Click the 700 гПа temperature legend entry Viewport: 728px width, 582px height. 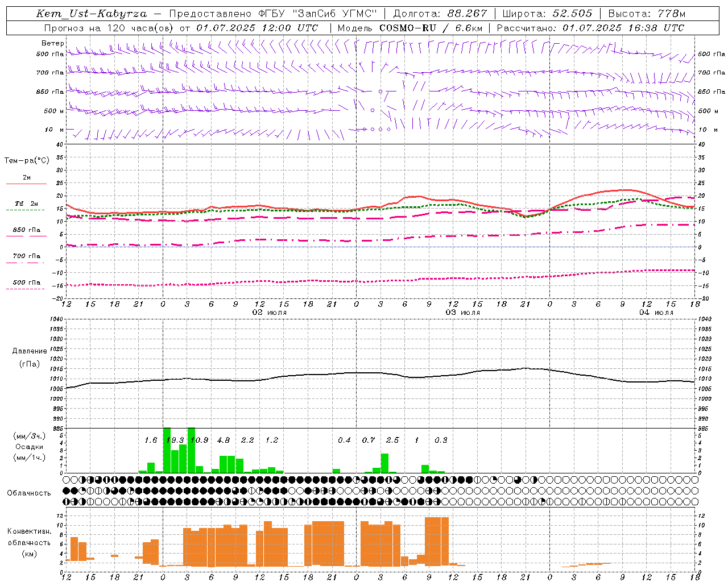[x=26, y=256]
